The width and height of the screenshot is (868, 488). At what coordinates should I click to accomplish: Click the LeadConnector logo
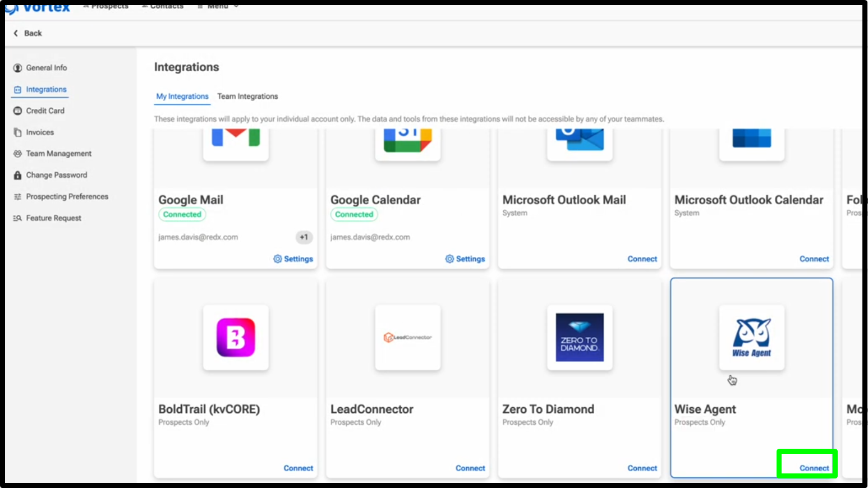click(408, 338)
